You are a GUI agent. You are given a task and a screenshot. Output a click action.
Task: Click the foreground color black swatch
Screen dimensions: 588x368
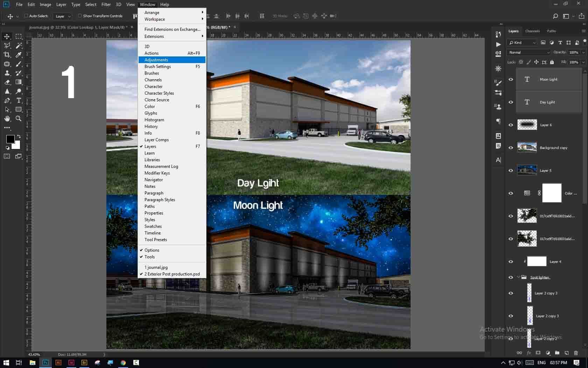10,139
